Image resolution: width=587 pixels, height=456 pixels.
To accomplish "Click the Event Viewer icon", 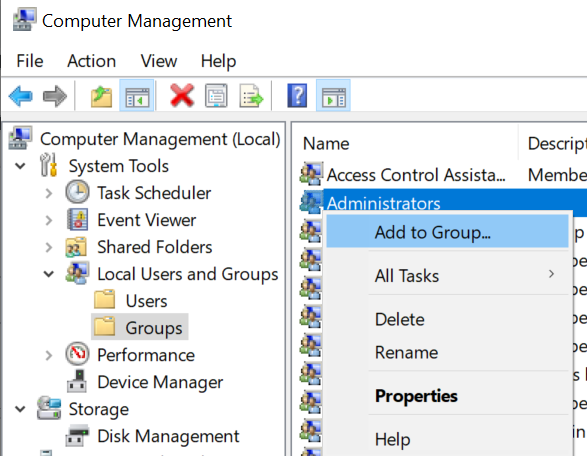I will (77, 219).
